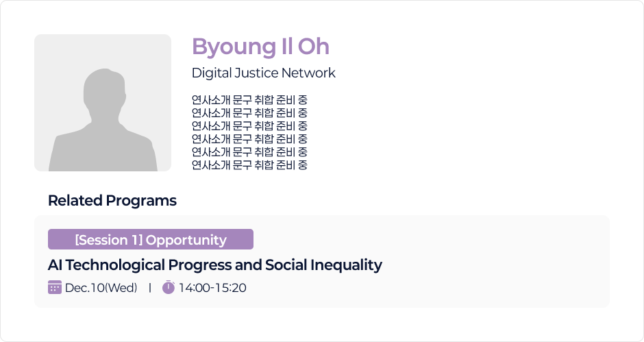Click the stopwatch icon before 14:00-15:20
Viewport: 644px width, 342px height.
click(x=169, y=287)
